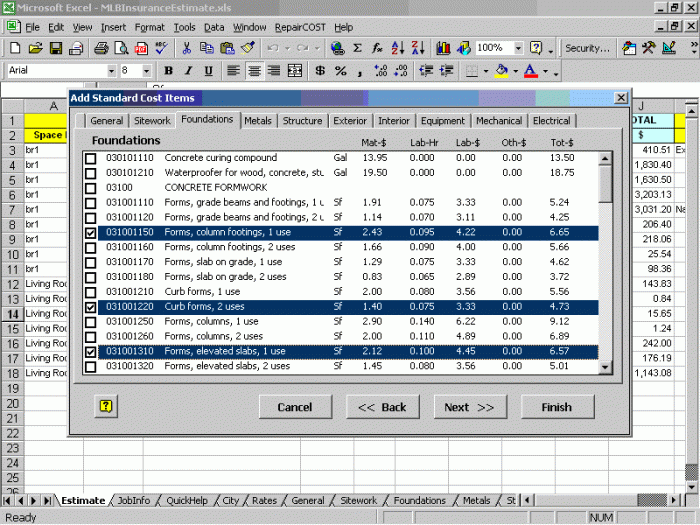The image size is (700, 525).
Task: Click the Chart Wizard icon
Action: tap(445, 48)
